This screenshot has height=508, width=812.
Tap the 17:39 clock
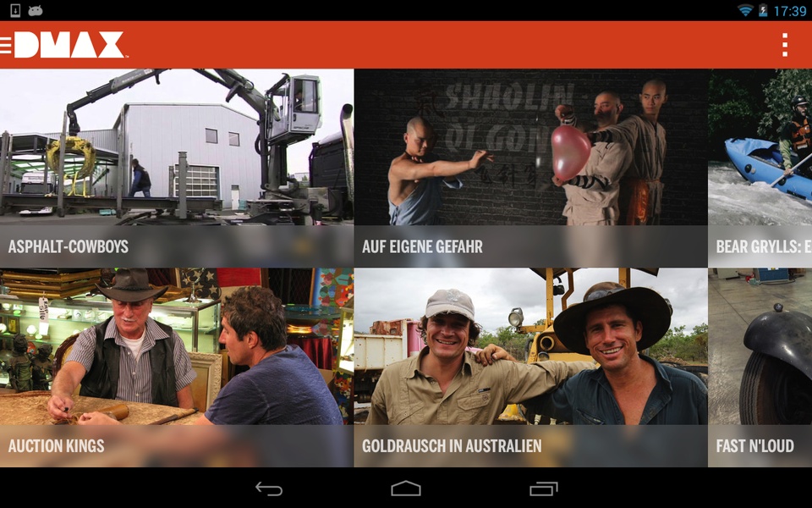click(x=789, y=11)
